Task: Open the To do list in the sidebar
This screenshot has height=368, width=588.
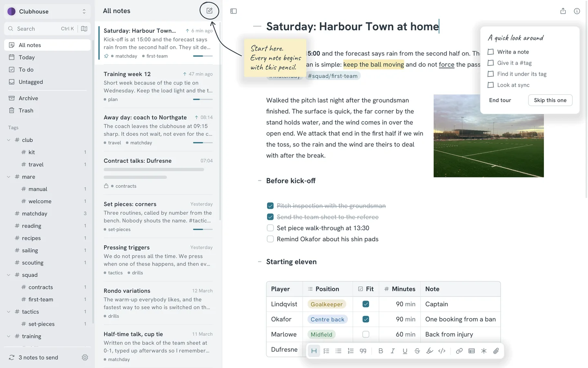Action: point(47,70)
